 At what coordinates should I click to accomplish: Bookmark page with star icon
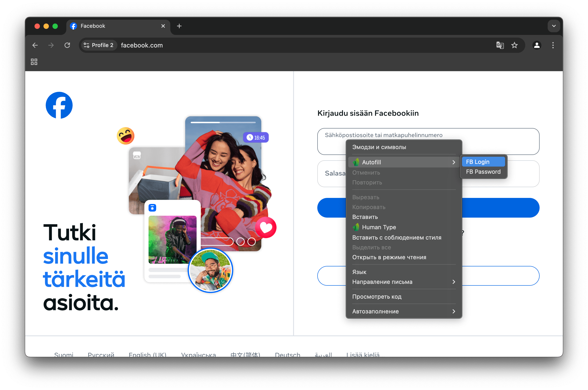[x=514, y=45]
